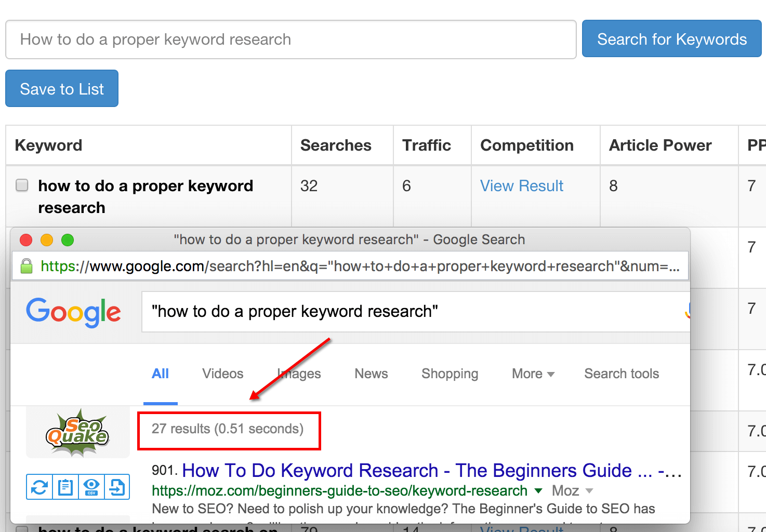Click the SeoQuake refresh icon
The height and width of the screenshot is (532, 766).
[39, 487]
